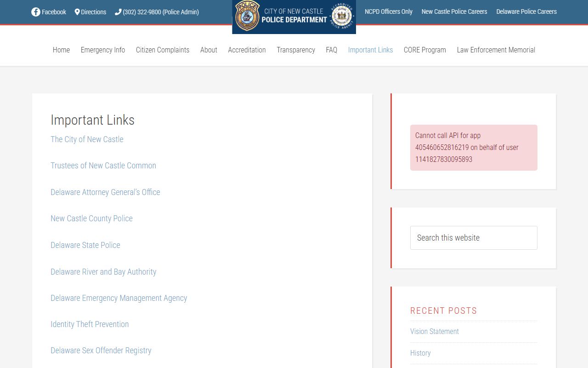Click the Cannot call API error message
This screenshot has height=368, width=588.
coord(474,148)
